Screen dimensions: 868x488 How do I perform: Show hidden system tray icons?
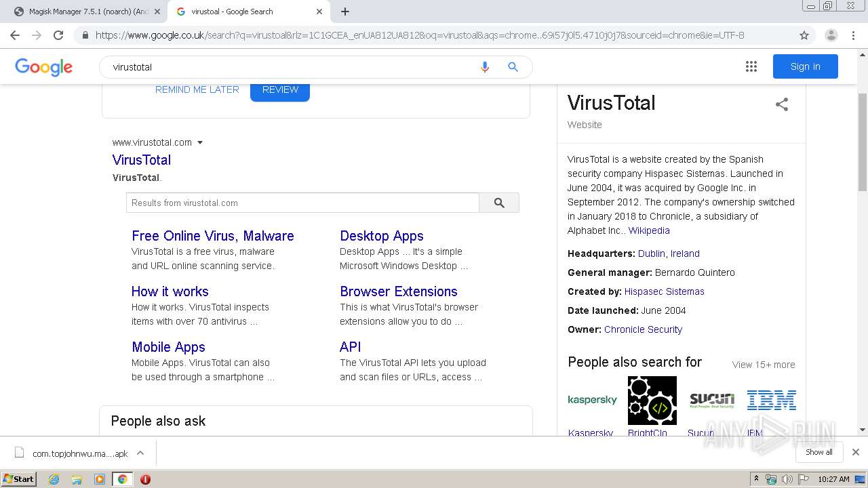(756, 479)
